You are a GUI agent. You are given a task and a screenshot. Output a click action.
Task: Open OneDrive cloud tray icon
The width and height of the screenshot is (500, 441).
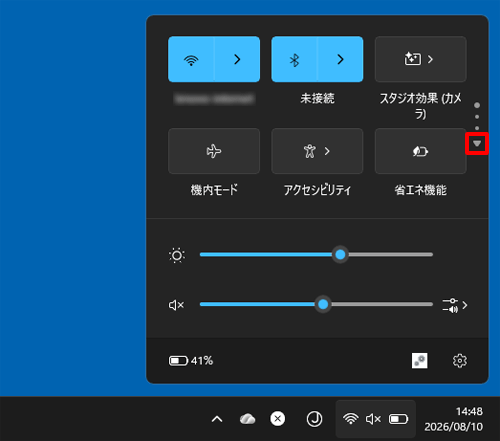[247, 419]
